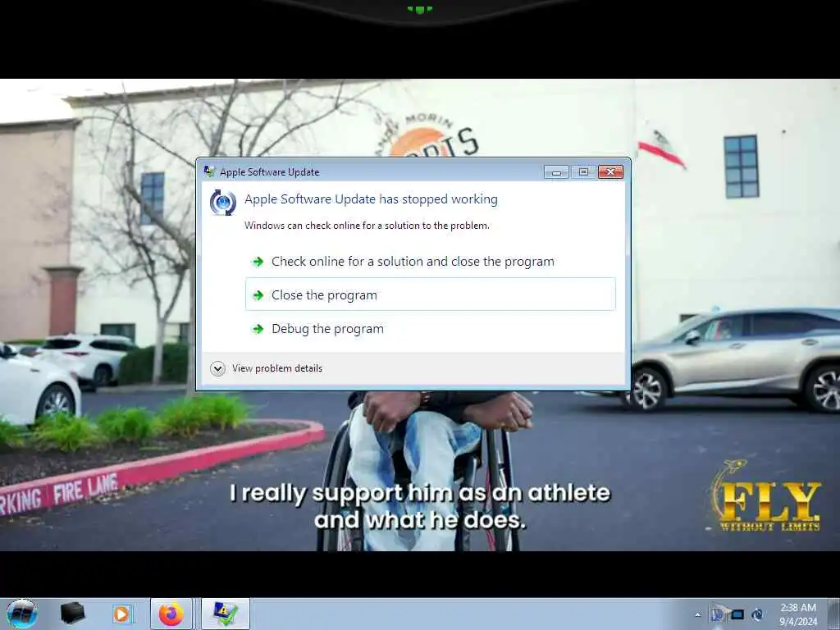Screen dimensions: 840x630
Task: Launch Windows Media Player from taskbar
Action: pos(121,614)
